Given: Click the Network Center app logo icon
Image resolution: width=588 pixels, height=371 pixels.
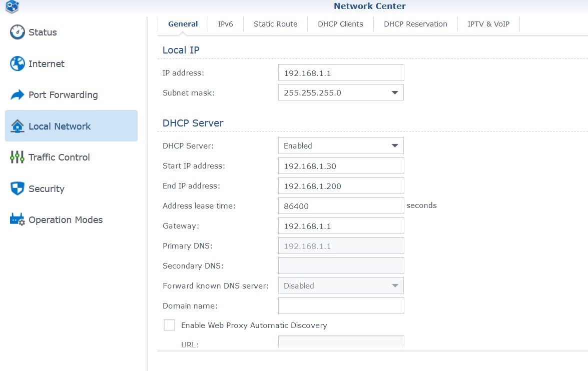Looking at the screenshot, I should click(x=13, y=6).
